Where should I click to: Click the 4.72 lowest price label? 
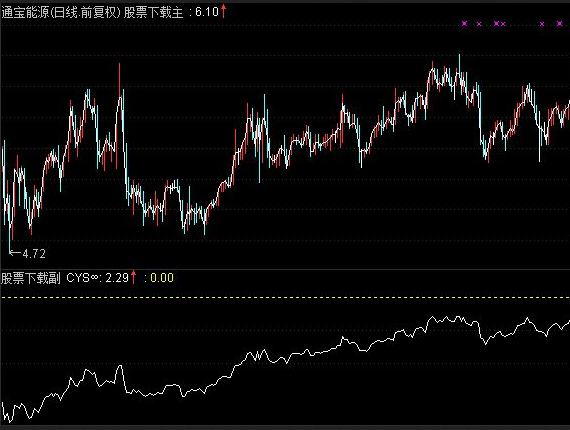[34, 254]
